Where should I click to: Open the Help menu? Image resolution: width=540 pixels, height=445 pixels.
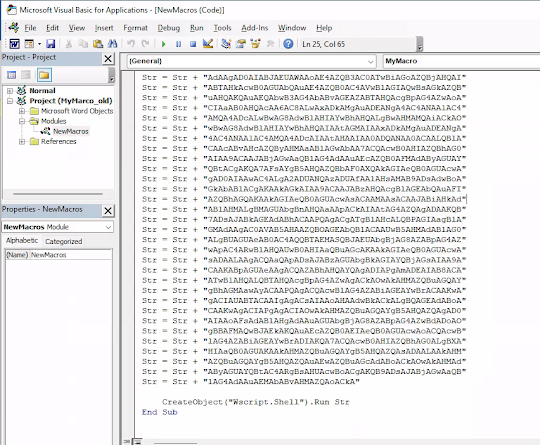pos(324,28)
